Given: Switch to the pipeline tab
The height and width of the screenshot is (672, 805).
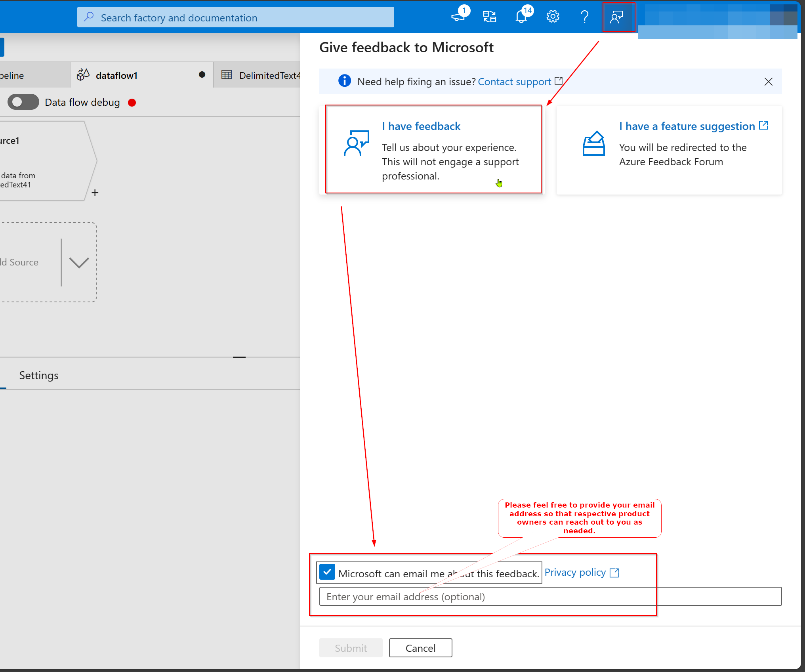Looking at the screenshot, I should pos(34,75).
